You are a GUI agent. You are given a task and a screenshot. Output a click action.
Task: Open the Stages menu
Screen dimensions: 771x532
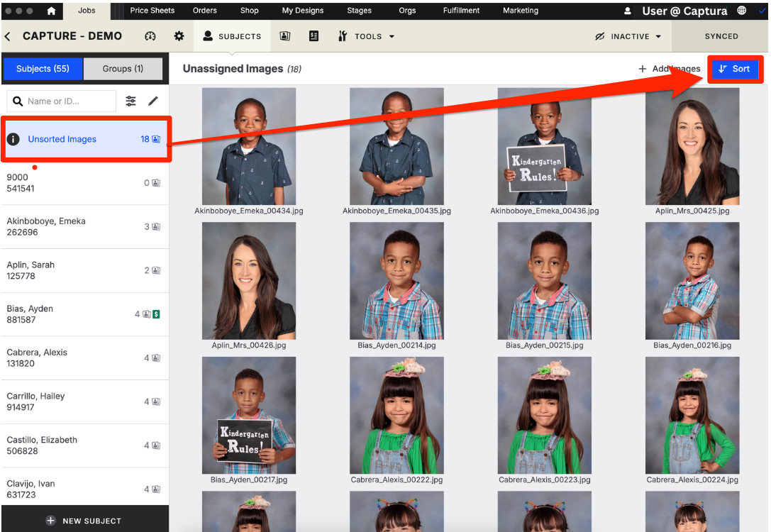point(360,11)
